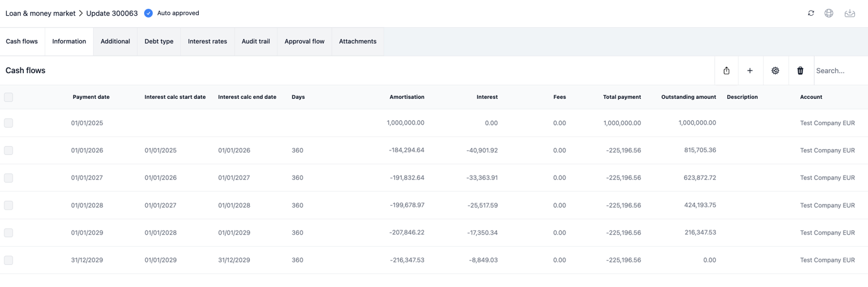The image size is (868, 287).
Task: Click the -191,832.64 amortisation value
Action: [407, 177]
